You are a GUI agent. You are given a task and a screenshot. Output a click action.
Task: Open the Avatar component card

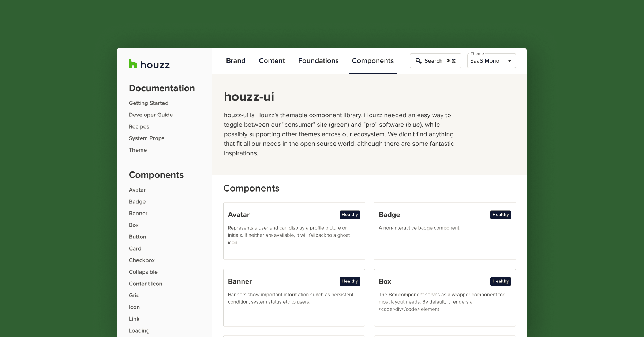[x=294, y=231]
